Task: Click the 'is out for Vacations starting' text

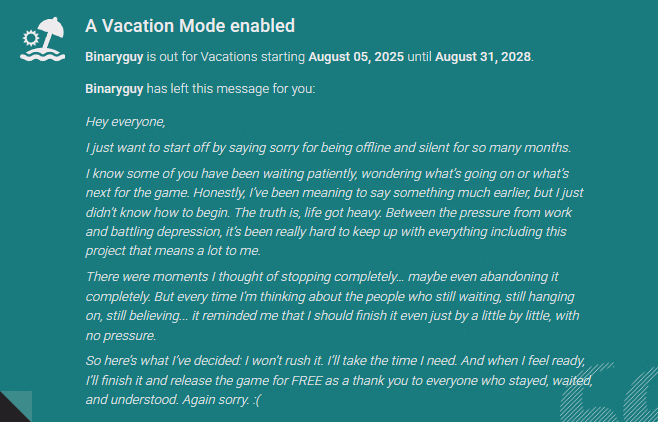Action: click(x=226, y=57)
